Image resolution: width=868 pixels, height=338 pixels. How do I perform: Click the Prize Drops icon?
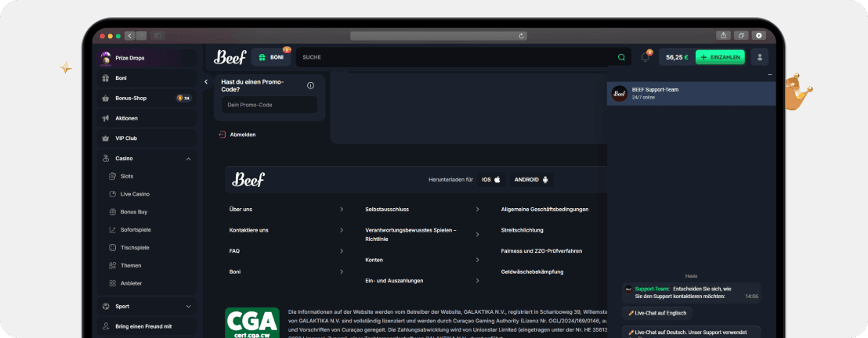coord(105,57)
